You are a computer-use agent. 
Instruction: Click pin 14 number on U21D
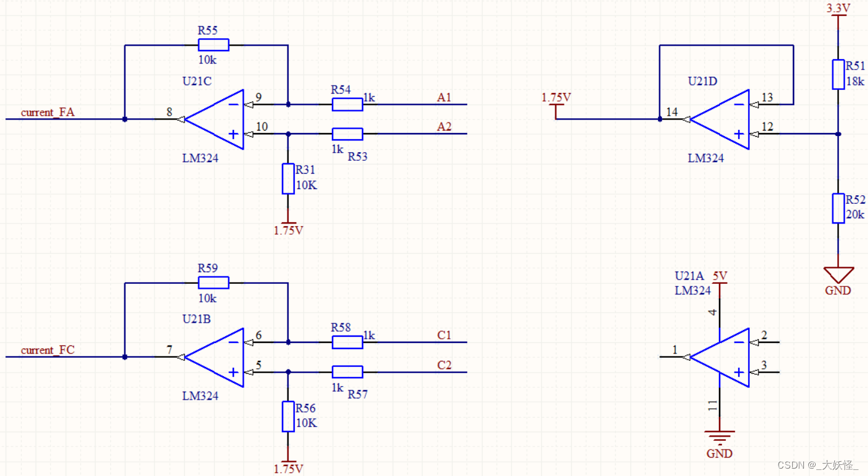[672, 112]
